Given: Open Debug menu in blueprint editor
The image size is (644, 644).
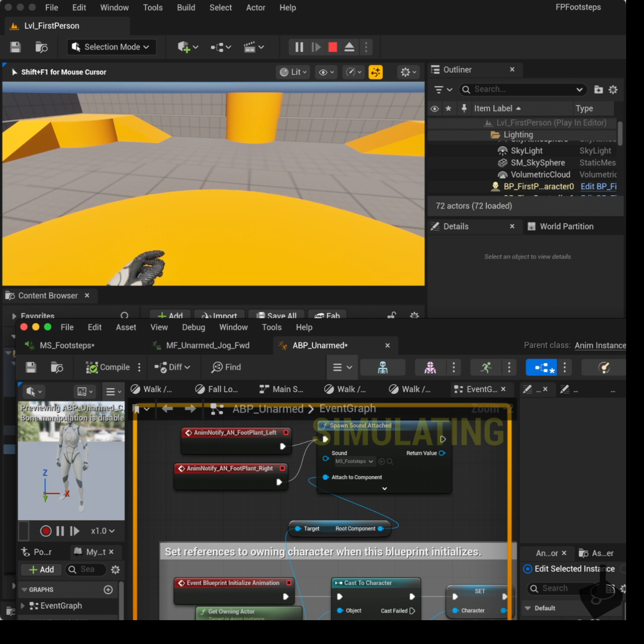Looking at the screenshot, I should (x=193, y=327).
